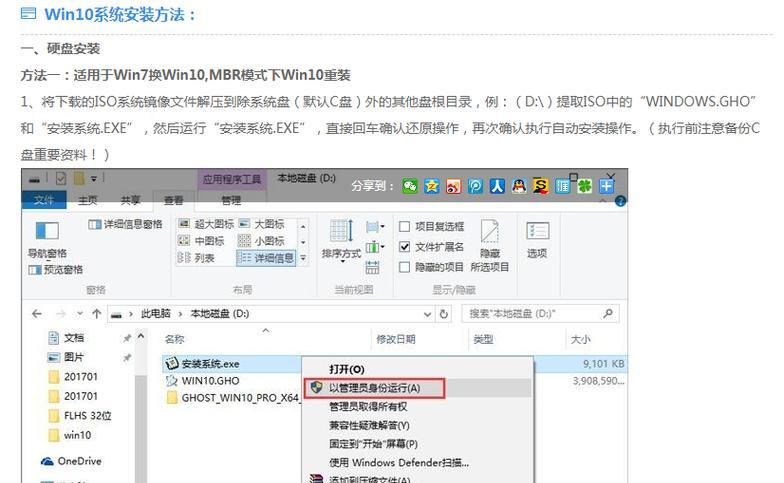
Task: Switch to 管理 tab
Action: click(x=231, y=200)
